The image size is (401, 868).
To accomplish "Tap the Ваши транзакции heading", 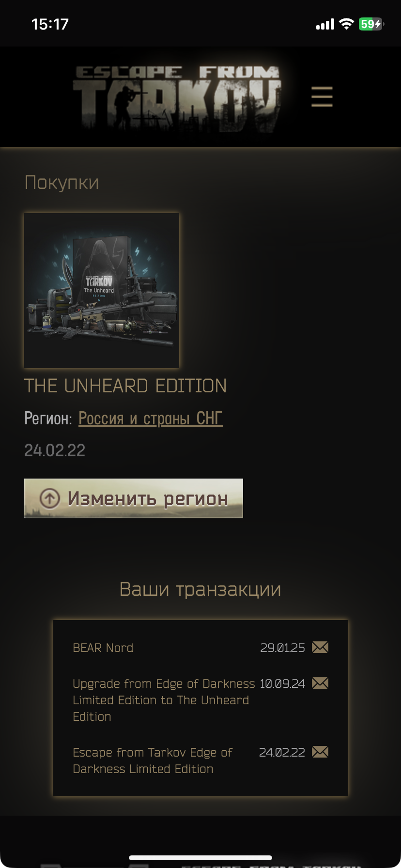I will click(200, 589).
